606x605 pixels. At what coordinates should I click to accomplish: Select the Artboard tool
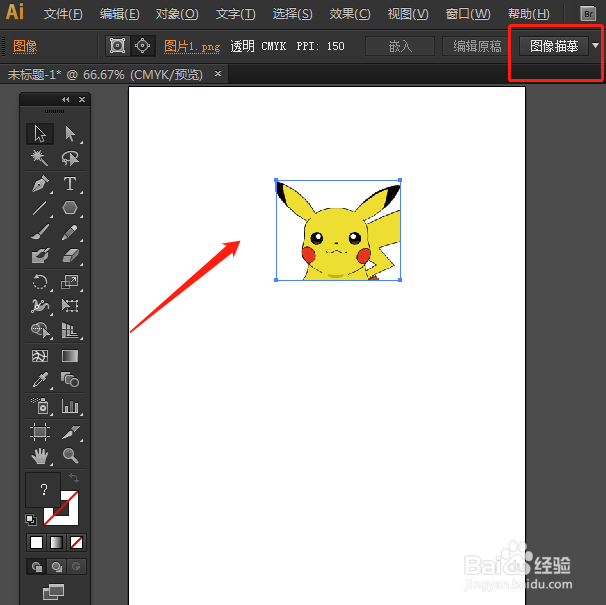40,432
